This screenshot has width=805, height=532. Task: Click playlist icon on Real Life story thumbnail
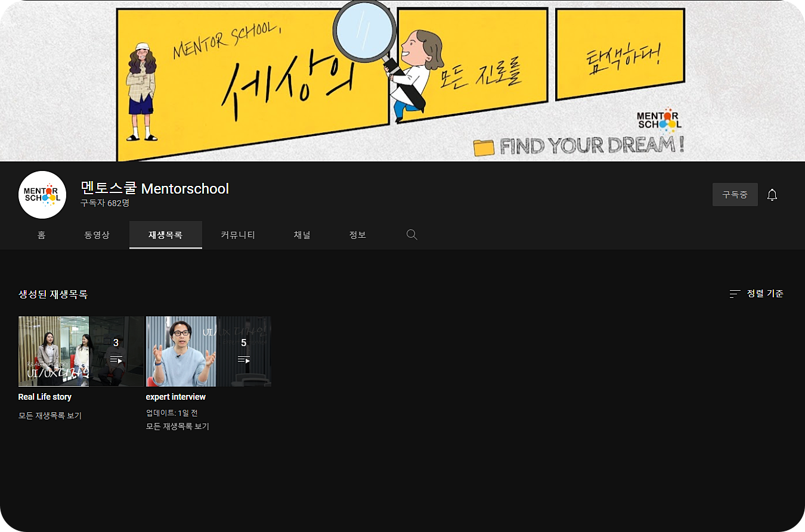pyautogui.click(x=116, y=360)
